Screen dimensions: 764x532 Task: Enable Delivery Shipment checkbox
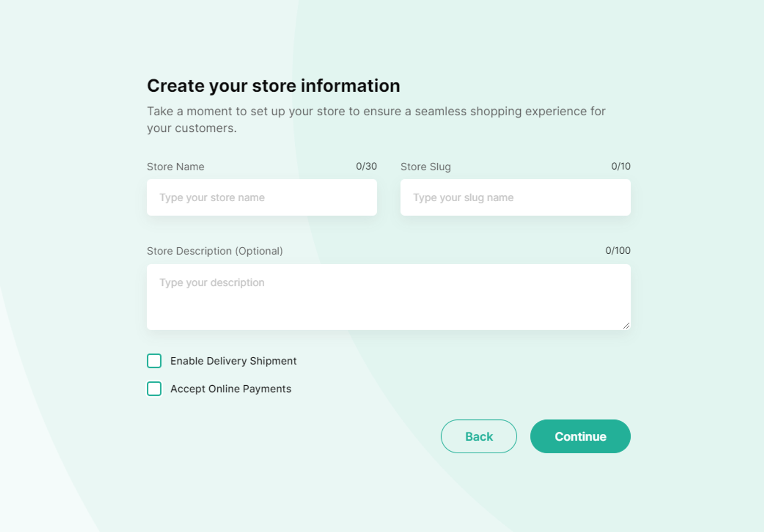(154, 361)
